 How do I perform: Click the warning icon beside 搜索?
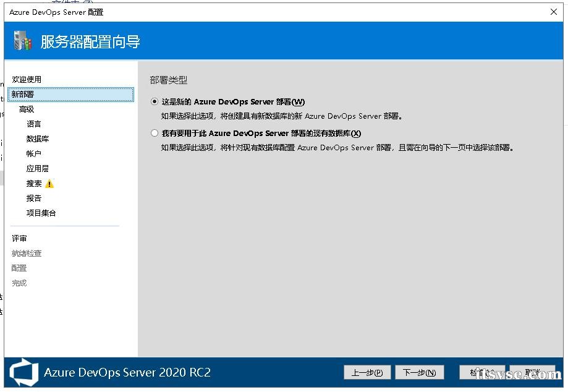(49, 184)
